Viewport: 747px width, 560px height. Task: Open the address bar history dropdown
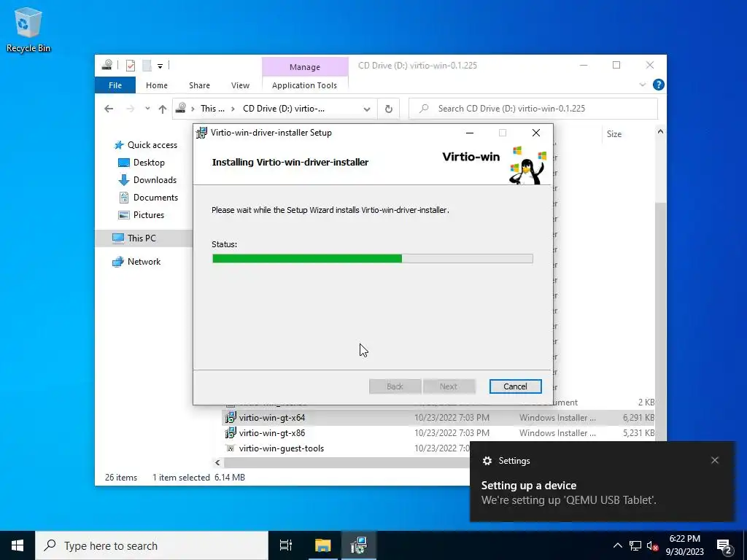367,109
